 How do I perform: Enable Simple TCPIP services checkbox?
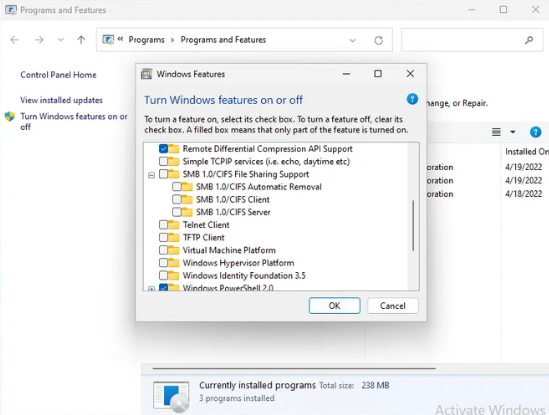coord(163,161)
